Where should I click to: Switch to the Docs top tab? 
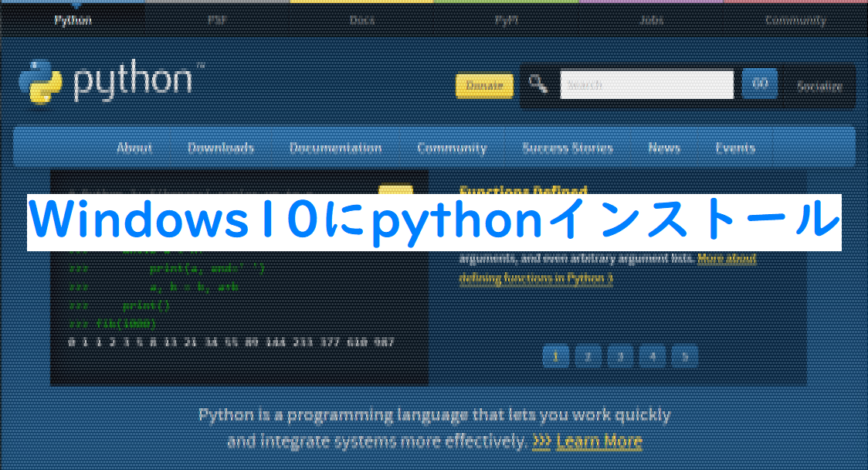coord(361,20)
